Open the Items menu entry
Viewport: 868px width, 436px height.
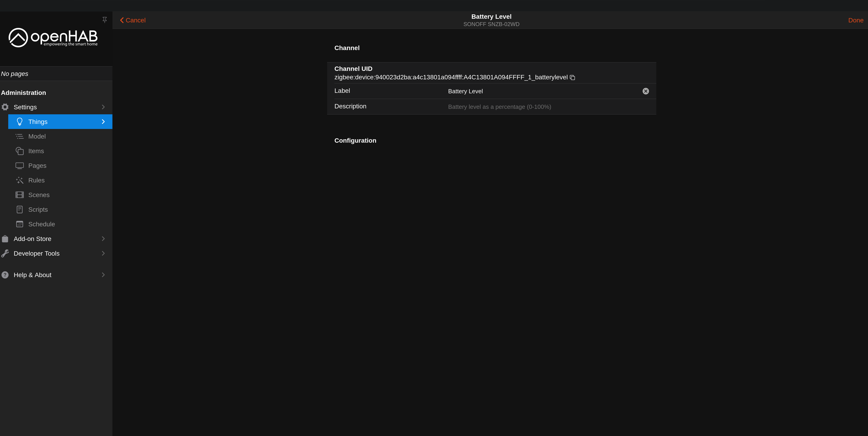pos(36,151)
